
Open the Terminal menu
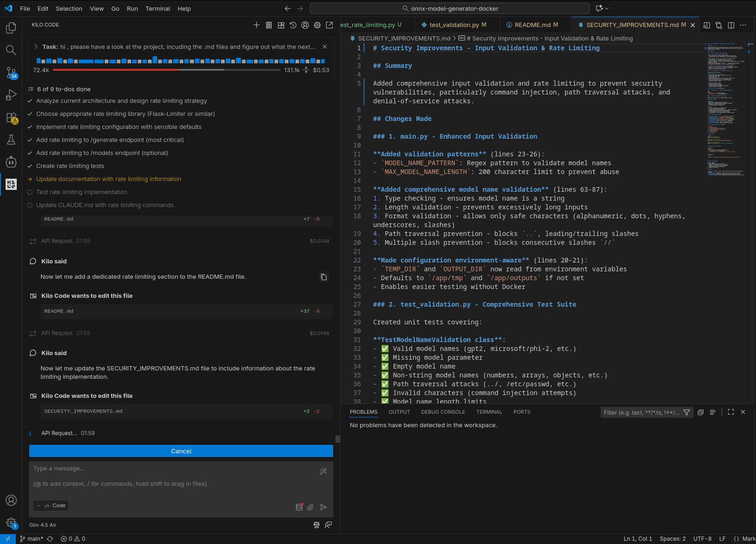tap(158, 8)
